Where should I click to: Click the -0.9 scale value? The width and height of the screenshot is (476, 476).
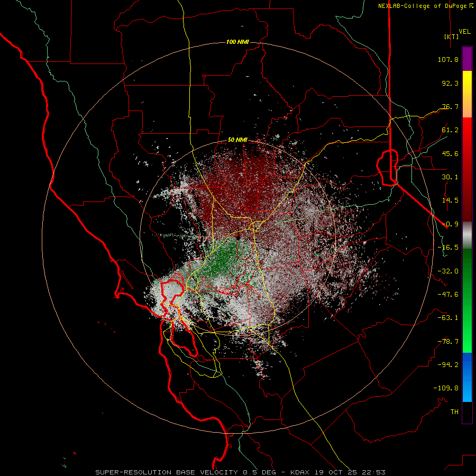(450, 224)
